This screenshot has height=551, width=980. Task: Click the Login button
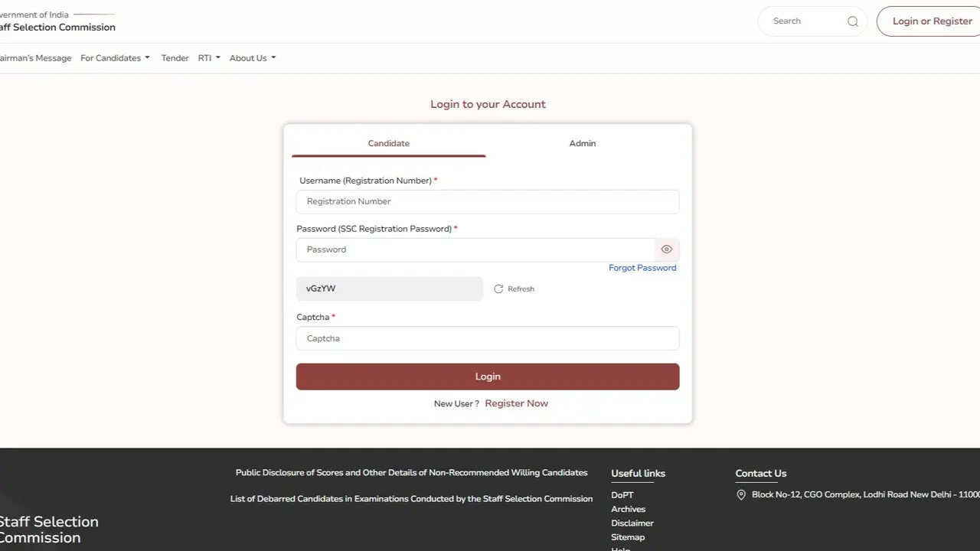[x=488, y=376]
